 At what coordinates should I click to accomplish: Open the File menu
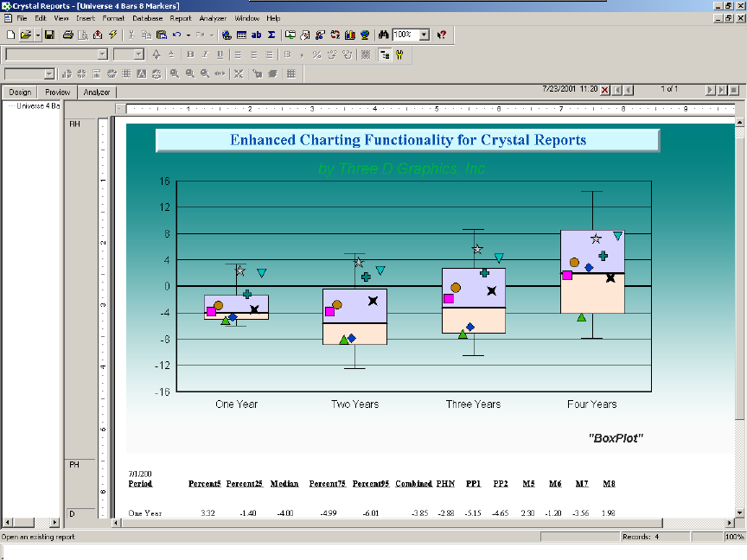[22, 18]
